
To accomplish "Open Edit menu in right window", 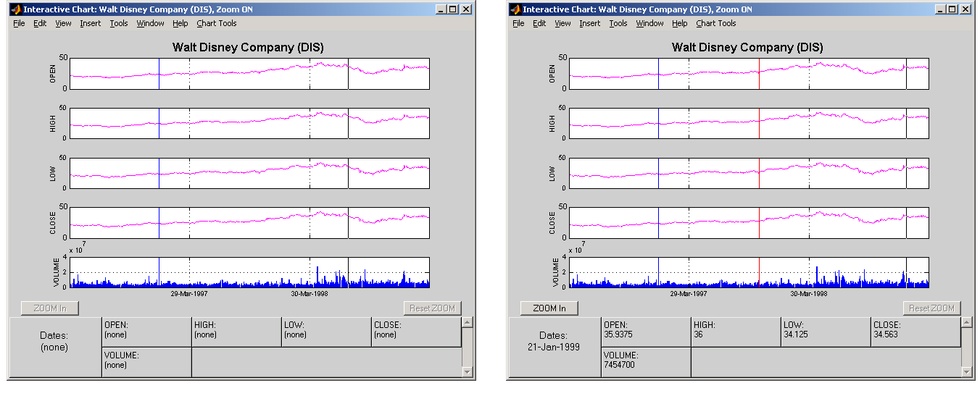I will (539, 23).
